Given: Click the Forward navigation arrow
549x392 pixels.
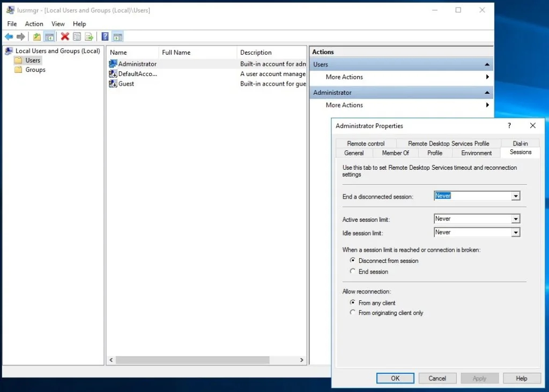Looking at the screenshot, I should click(20, 36).
